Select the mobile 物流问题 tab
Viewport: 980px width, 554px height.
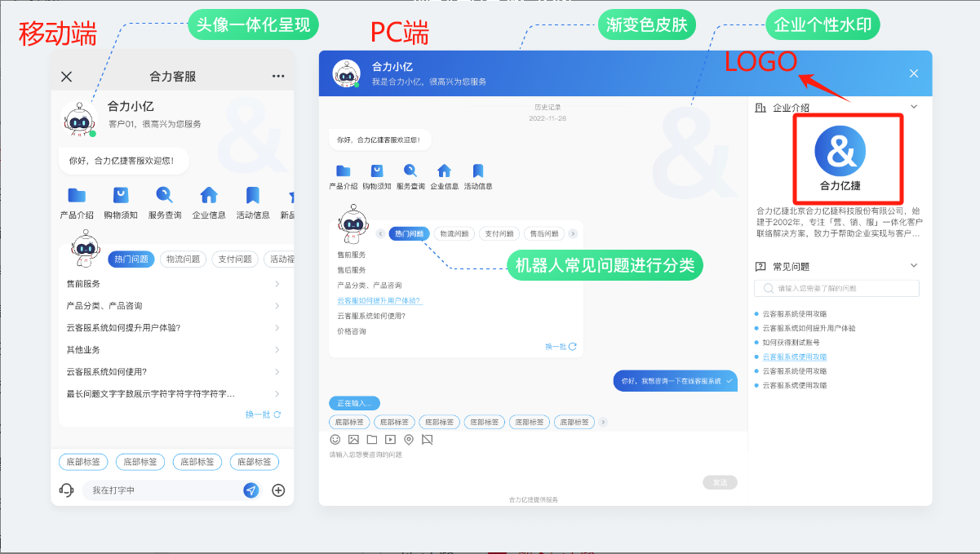[184, 259]
